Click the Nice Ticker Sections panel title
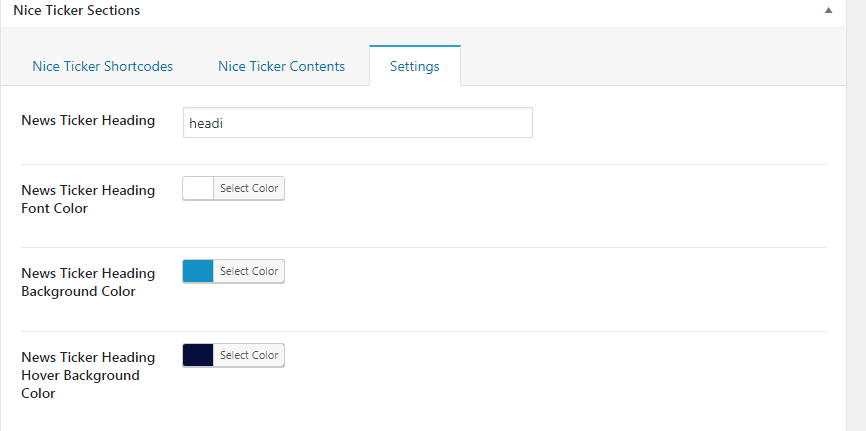Viewport: 866px width, 431px height. coord(76,11)
